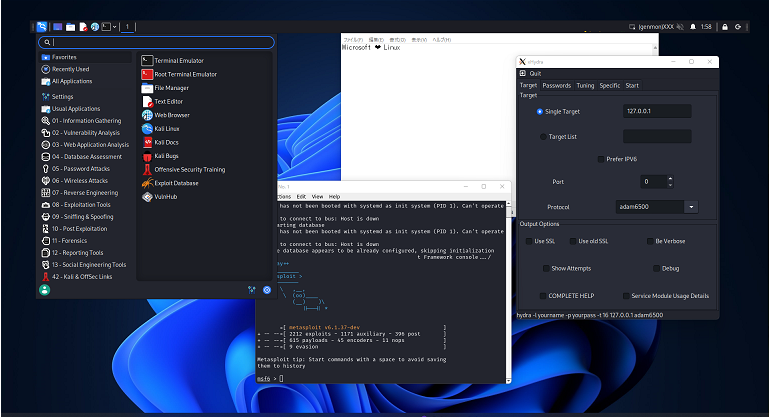Launch web browser from top panel globe icon
769x417 pixels.
click(x=95, y=27)
